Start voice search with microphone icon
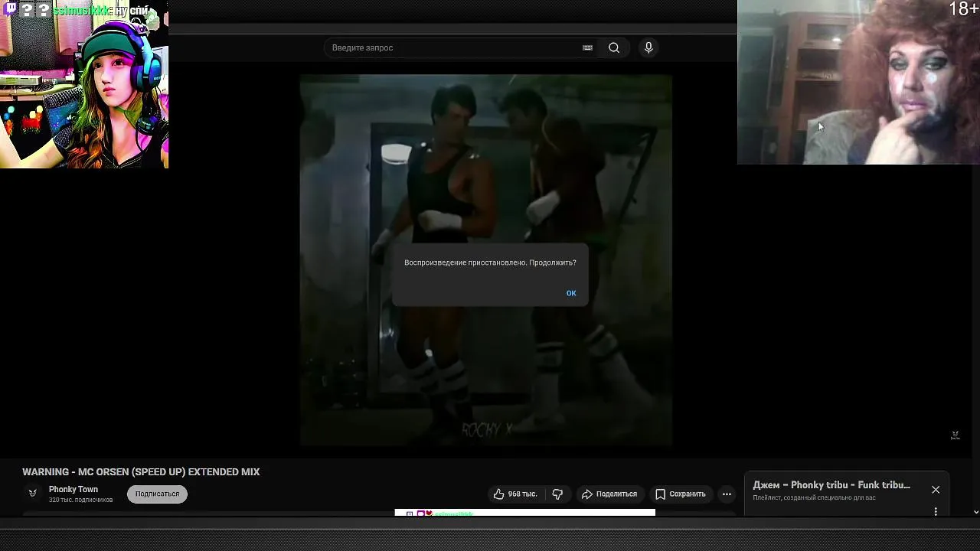Viewport: 980px width, 551px height. (x=648, y=47)
